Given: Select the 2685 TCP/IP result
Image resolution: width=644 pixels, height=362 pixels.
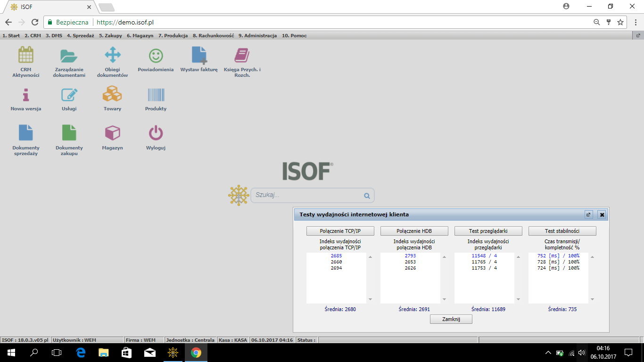Looking at the screenshot, I should (336, 256).
